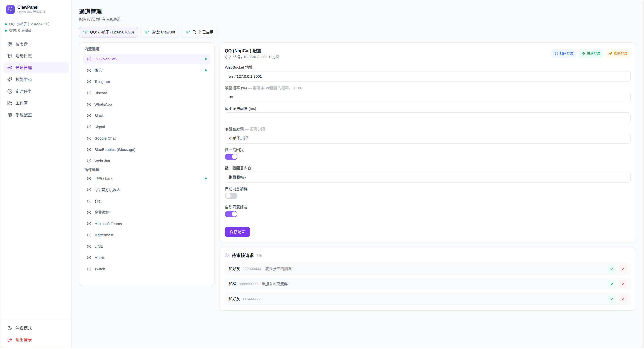644x349 pixels.
Task: Switch to 微信: ClawBot status tab
Action: pos(160,32)
